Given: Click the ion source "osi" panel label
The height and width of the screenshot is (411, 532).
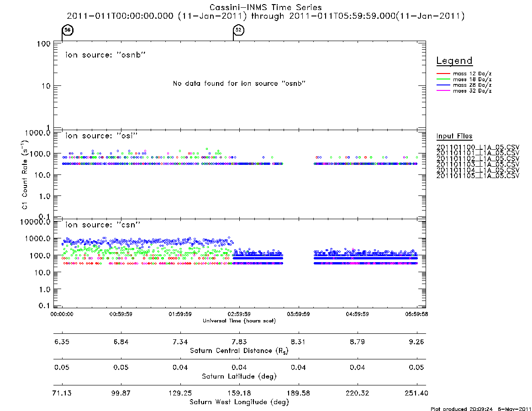Looking at the screenshot, I should coord(101,136).
